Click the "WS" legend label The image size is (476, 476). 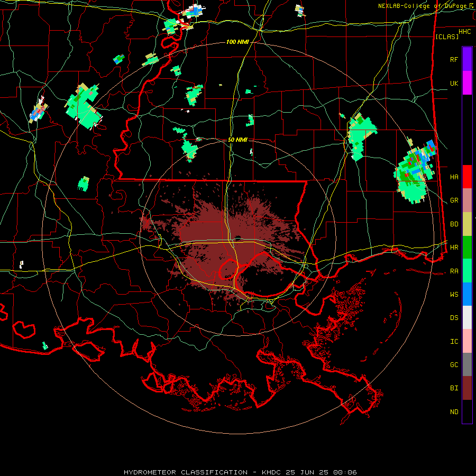click(x=454, y=295)
